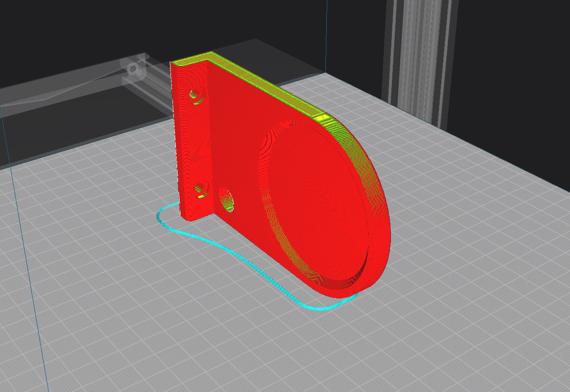Click the bright yellow patch on the top edge

322,117
